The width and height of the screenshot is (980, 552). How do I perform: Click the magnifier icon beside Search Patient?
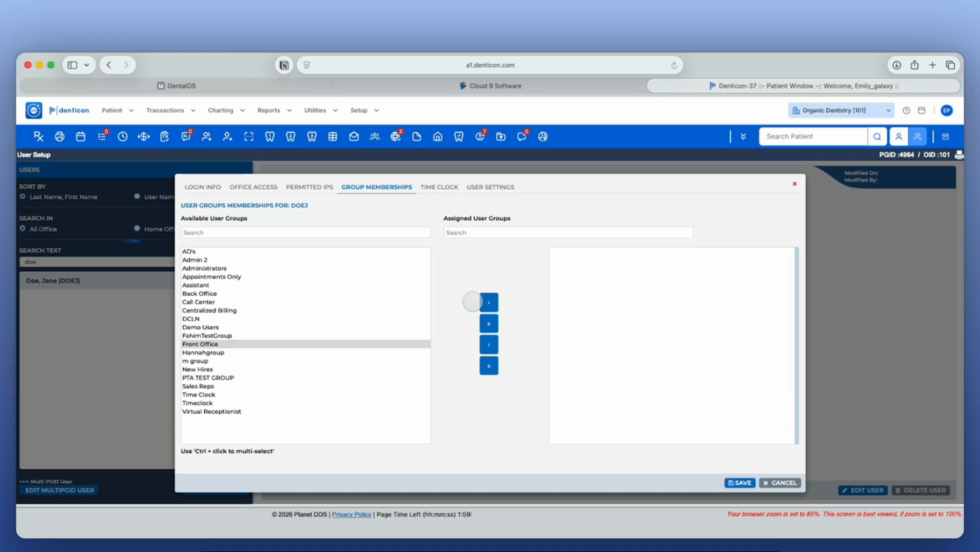(877, 137)
